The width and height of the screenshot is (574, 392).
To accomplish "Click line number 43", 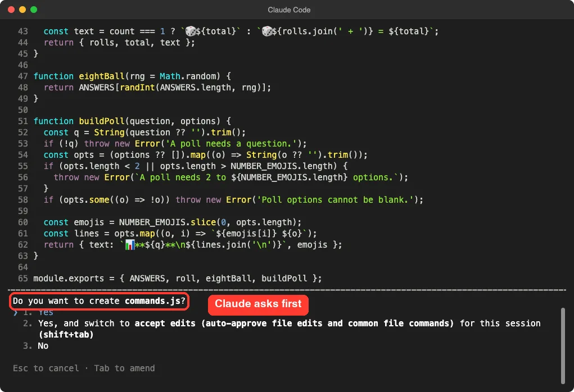I will click(x=22, y=31).
